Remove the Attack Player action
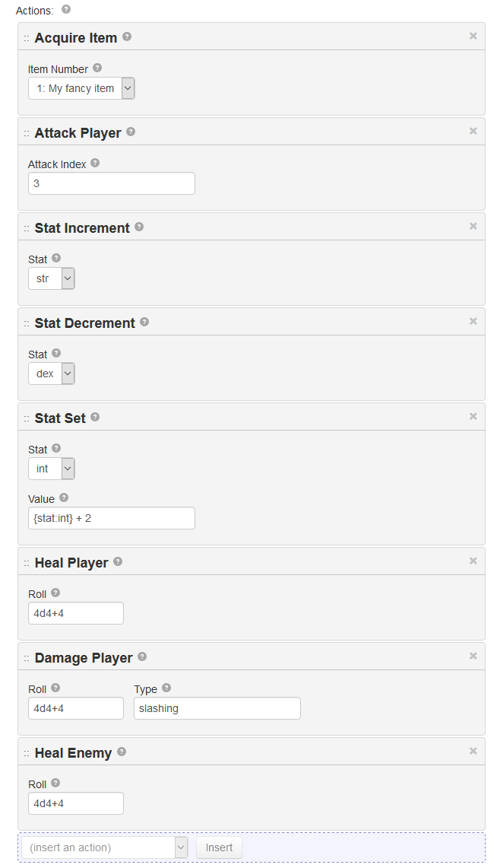 tap(473, 131)
